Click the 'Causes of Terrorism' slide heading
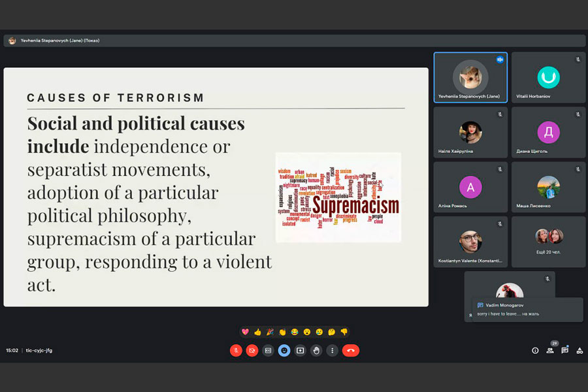 116,98
